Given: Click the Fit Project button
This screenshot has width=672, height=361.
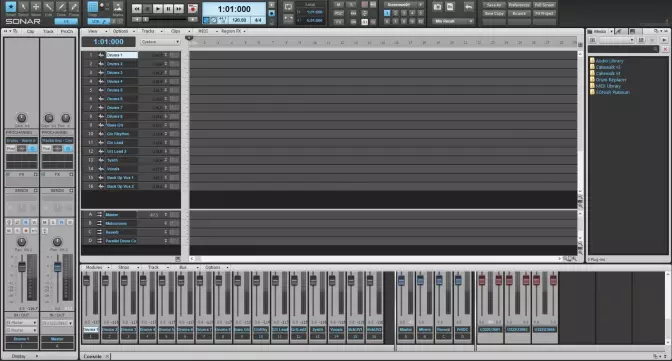Looking at the screenshot, I should coord(544,13).
